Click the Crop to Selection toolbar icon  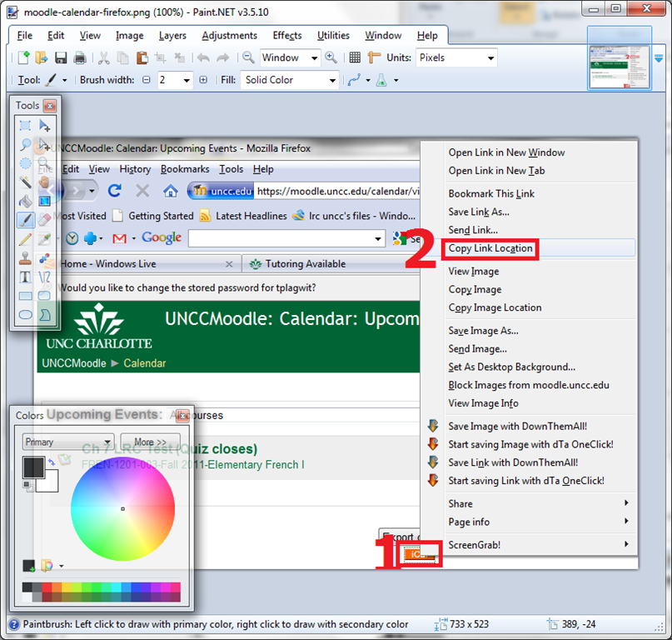162,57
